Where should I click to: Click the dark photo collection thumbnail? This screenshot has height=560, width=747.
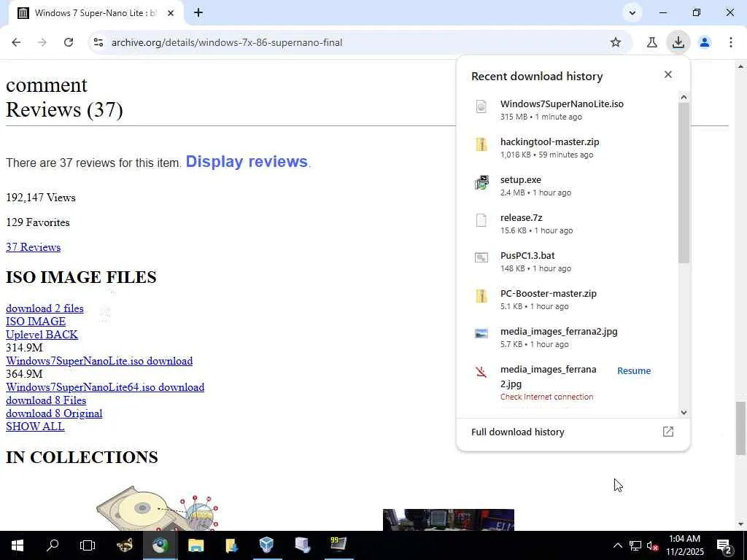tap(449, 519)
